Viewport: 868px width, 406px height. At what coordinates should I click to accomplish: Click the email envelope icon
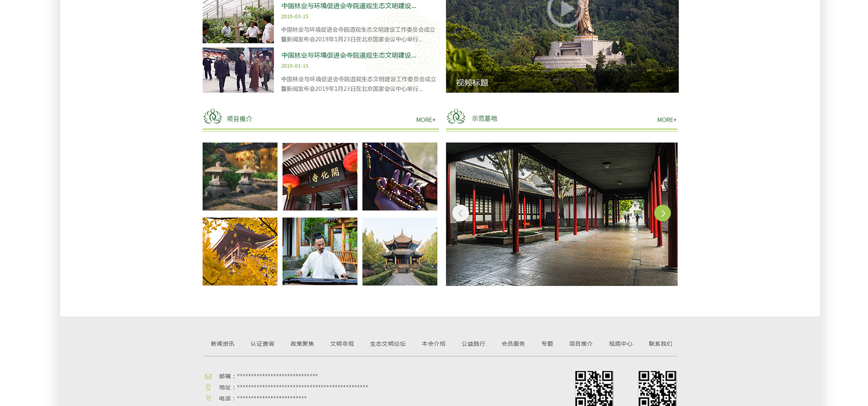(208, 376)
